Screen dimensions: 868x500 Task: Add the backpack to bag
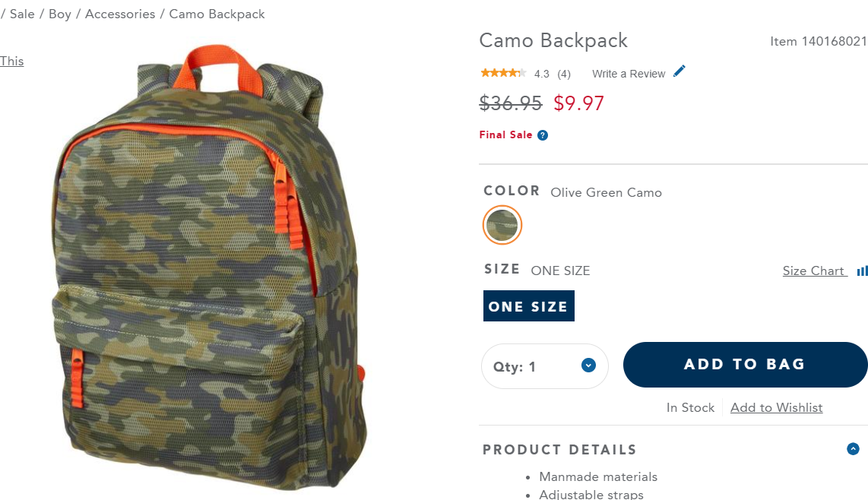pyautogui.click(x=745, y=364)
